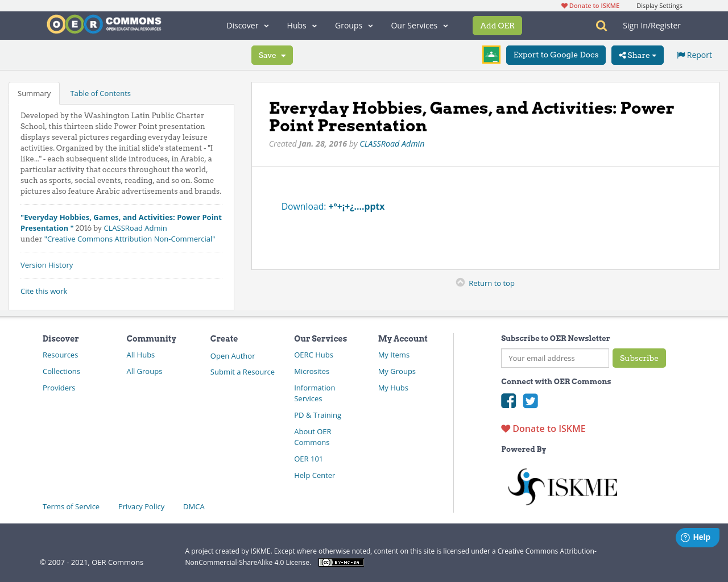
Task: Open the Help widget
Action: [697, 537]
